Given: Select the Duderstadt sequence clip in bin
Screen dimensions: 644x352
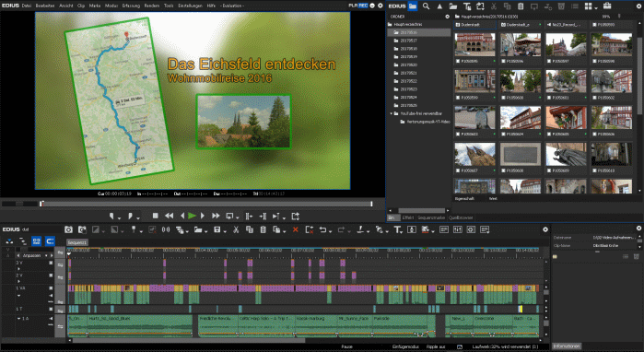Looking at the screenshot, I should click(x=474, y=25).
